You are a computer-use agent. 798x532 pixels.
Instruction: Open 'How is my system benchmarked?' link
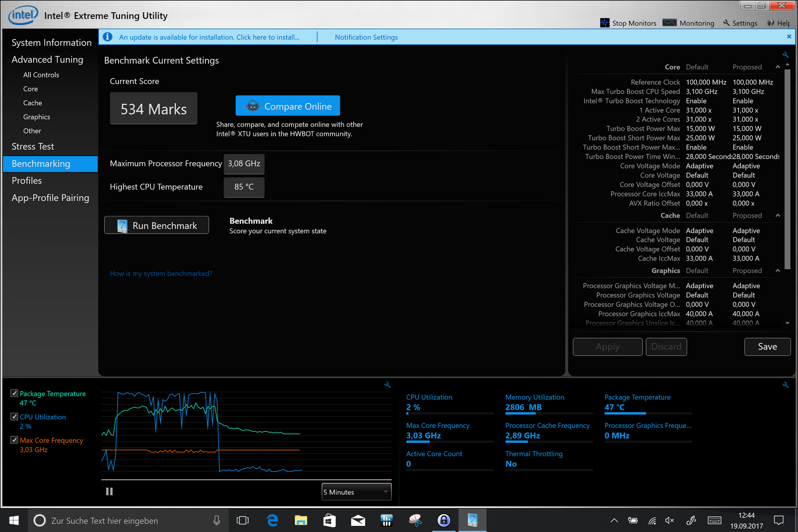point(161,274)
